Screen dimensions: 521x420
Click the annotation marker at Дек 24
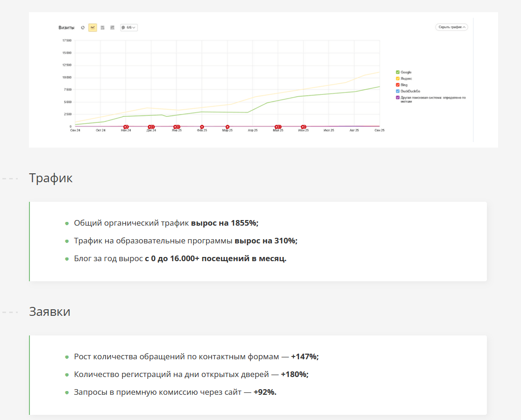tap(151, 127)
